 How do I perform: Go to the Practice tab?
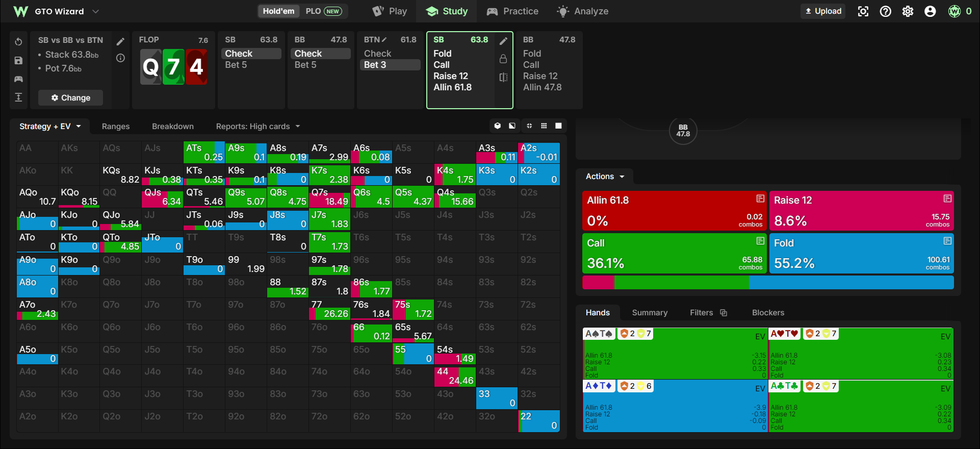[512, 11]
